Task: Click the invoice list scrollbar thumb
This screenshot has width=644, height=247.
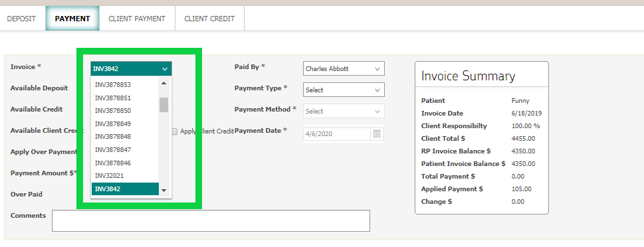Action: (164, 105)
